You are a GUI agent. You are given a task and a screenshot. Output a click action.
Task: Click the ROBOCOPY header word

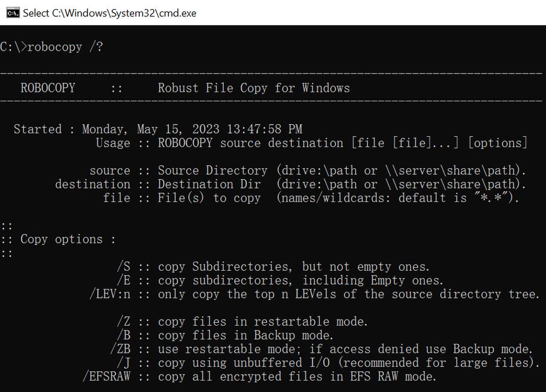click(x=48, y=88)
